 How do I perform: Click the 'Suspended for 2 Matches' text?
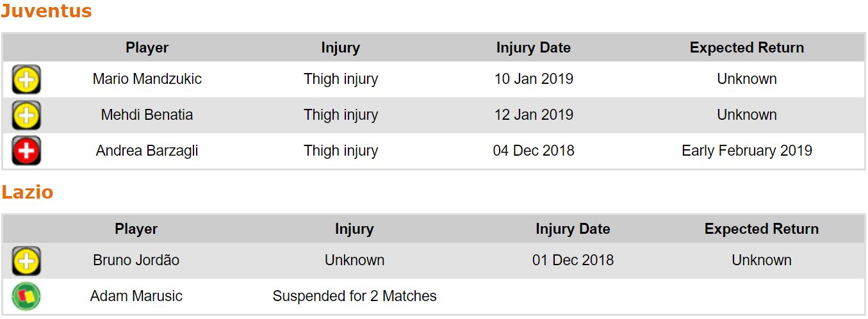354,297
